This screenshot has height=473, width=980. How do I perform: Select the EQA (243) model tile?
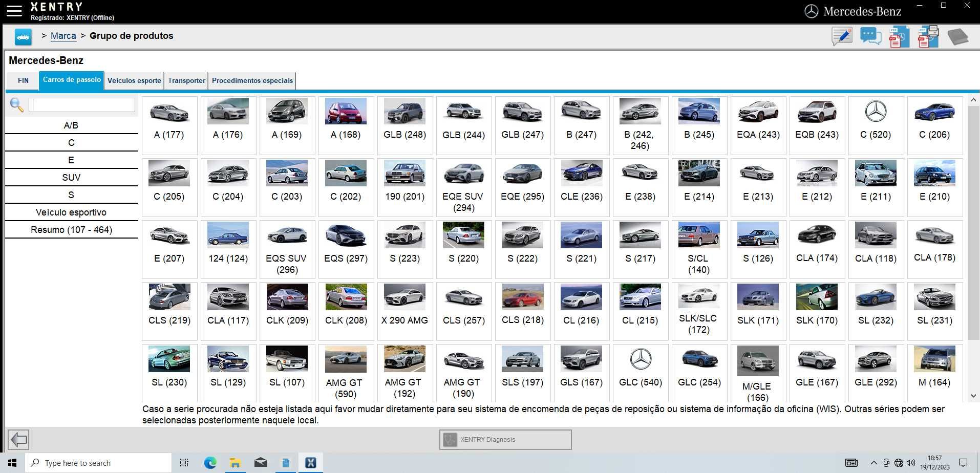(758, 125)
